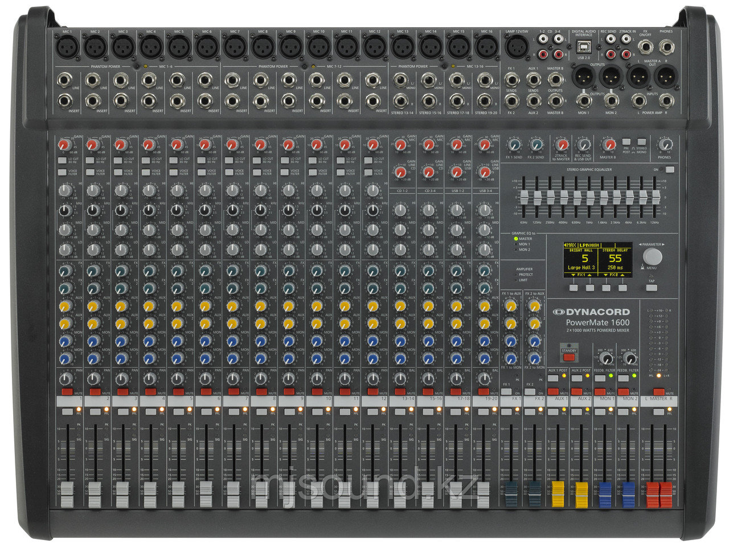This screenshot has width=729, height=560.
Task: Activate PFL on channel 3
Action: pos(123,411)
